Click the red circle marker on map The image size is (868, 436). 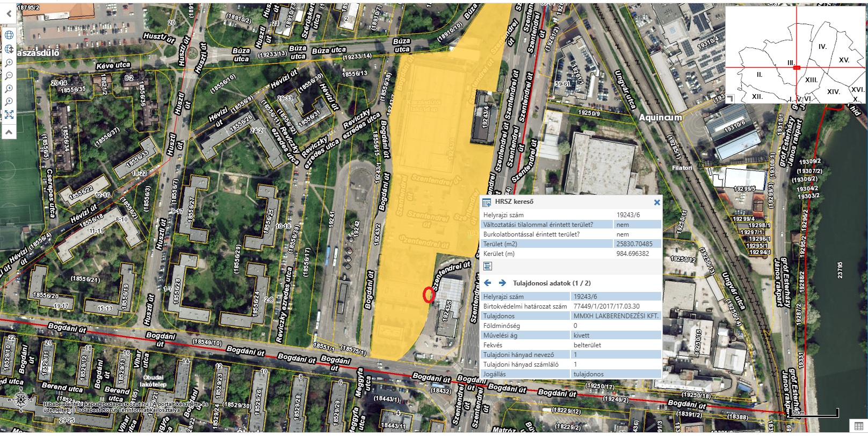pos(428,295)
